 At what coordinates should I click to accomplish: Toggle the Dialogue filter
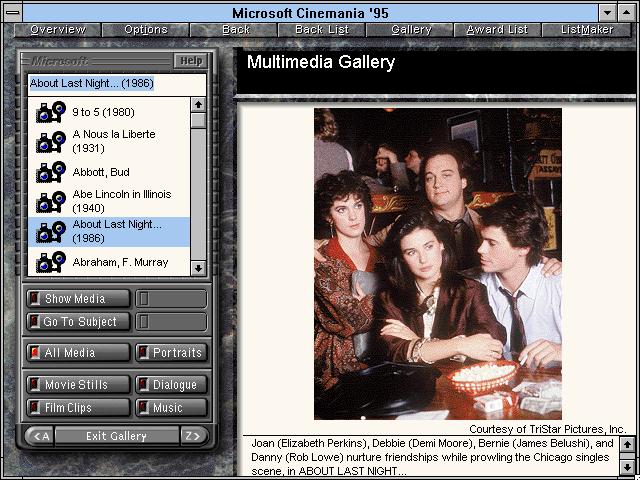(x=171, y=384)
